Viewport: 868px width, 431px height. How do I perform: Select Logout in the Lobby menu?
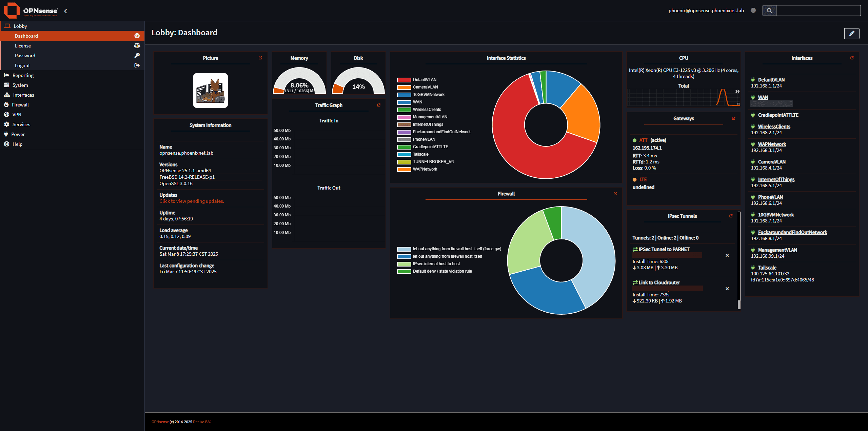(x=22, y=65)
